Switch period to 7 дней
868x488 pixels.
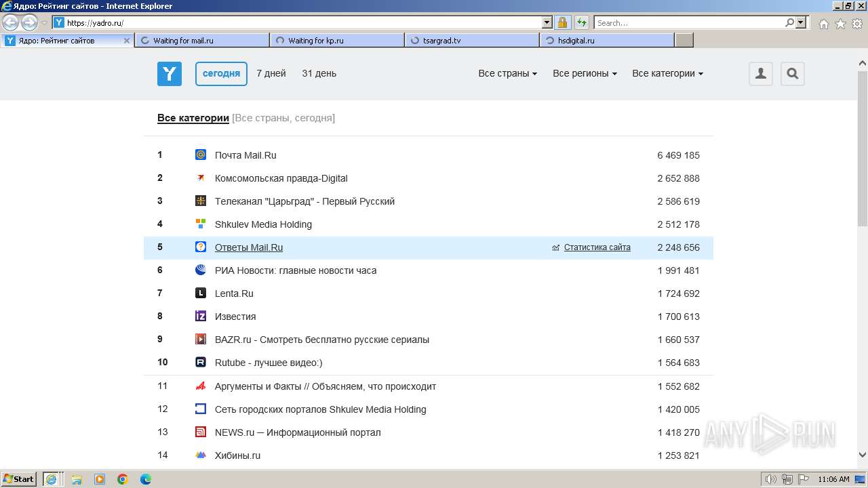point(271,73)
